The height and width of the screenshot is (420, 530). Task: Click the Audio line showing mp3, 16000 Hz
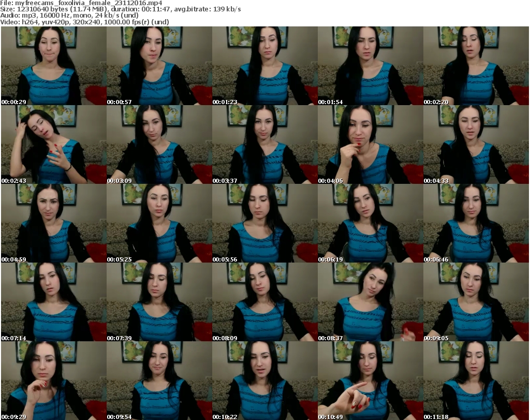coord(69,16)
